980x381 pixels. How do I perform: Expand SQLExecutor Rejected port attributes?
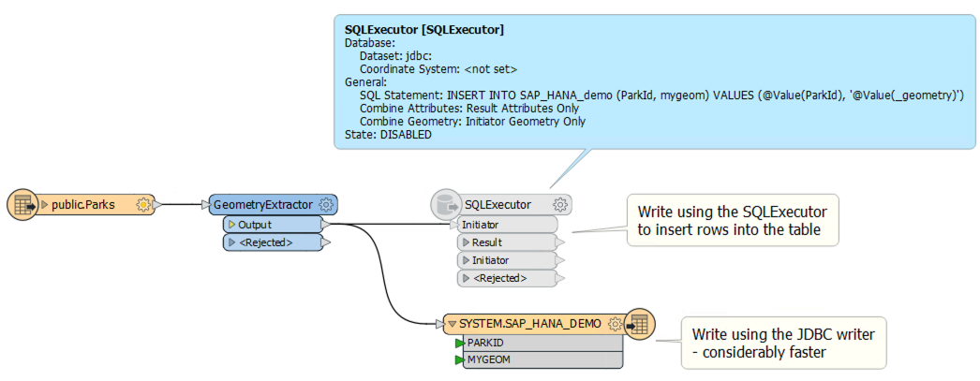[466, 278]
